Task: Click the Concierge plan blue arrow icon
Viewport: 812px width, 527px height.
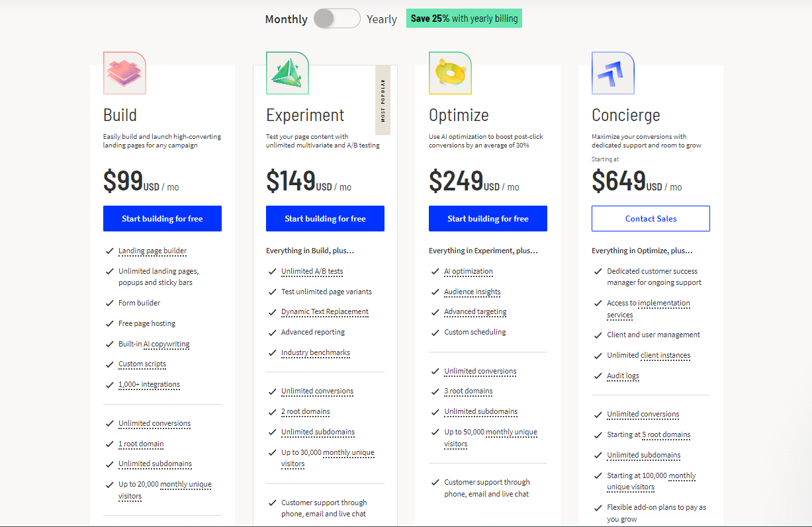Action: pyautogui.click(x=613, y=73)
